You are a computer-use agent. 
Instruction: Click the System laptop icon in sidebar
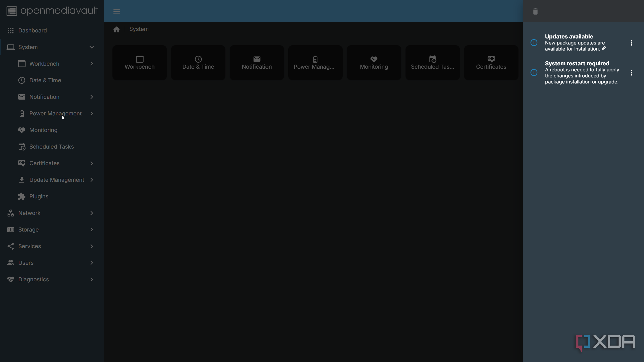pyautogui.click(x=11, y=47)
